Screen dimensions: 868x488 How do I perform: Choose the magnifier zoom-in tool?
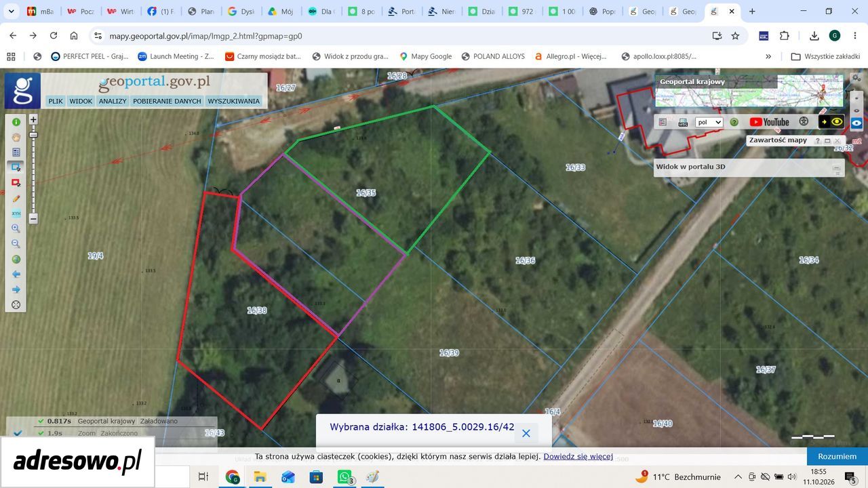pyautogui.click(x=16, y=228)
